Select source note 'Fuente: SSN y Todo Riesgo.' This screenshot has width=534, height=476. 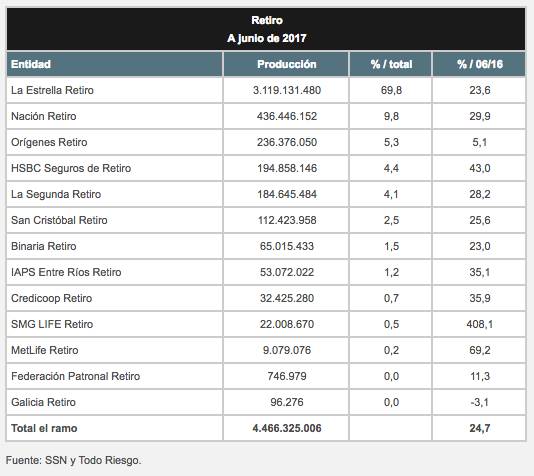click(73, 460)
